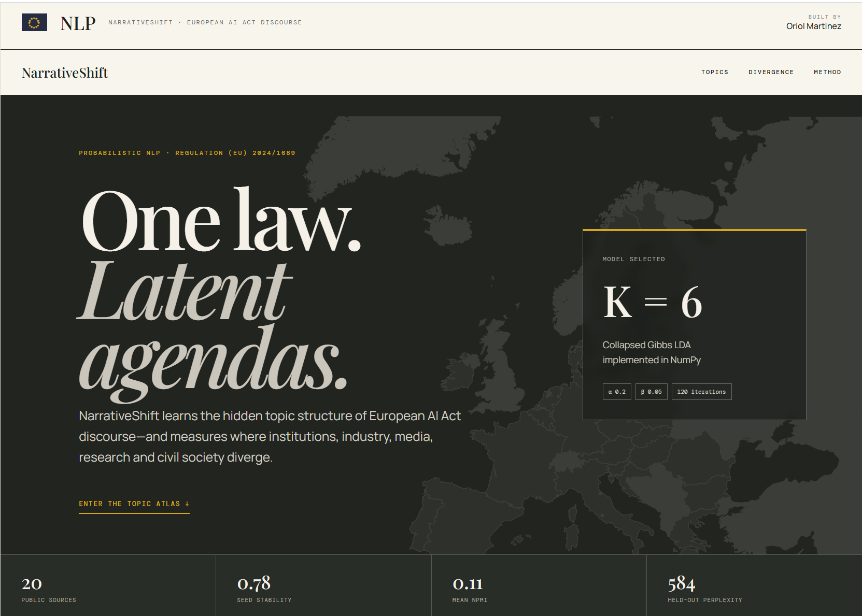This screenshot has width=862, height=616.
Task: Click the 120 iterations chip
Action: [x=701, y=392]
